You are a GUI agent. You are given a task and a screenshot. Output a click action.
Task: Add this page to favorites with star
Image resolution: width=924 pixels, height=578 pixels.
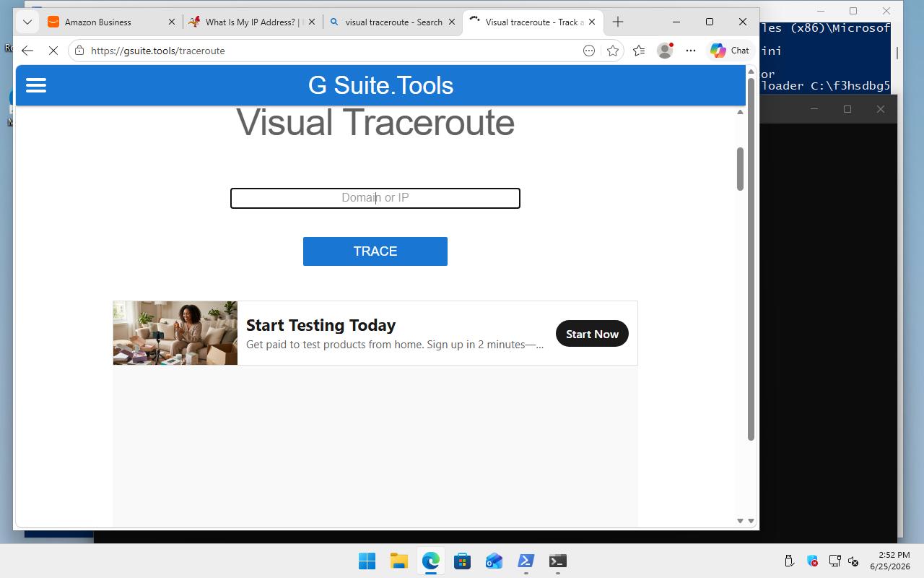pyautogui.click(x=613, y=51)
